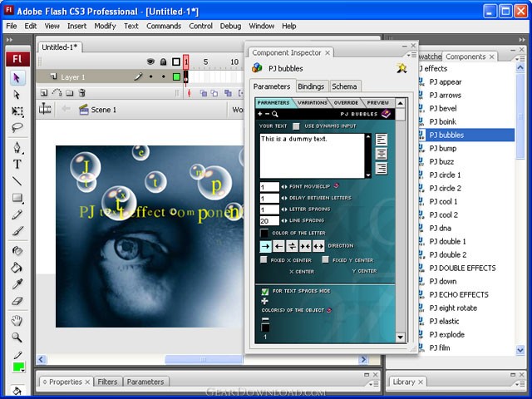Select the Lasso tool
Viewport: 532px width, 399px height.
17,127
